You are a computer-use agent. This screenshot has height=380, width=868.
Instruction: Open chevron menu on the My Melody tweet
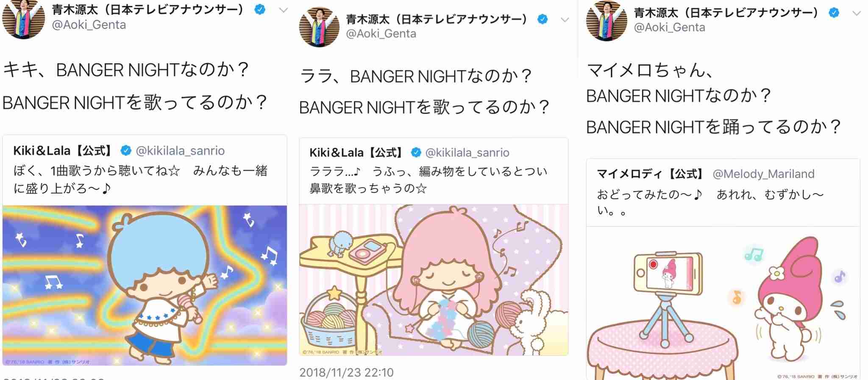[857, 13]
